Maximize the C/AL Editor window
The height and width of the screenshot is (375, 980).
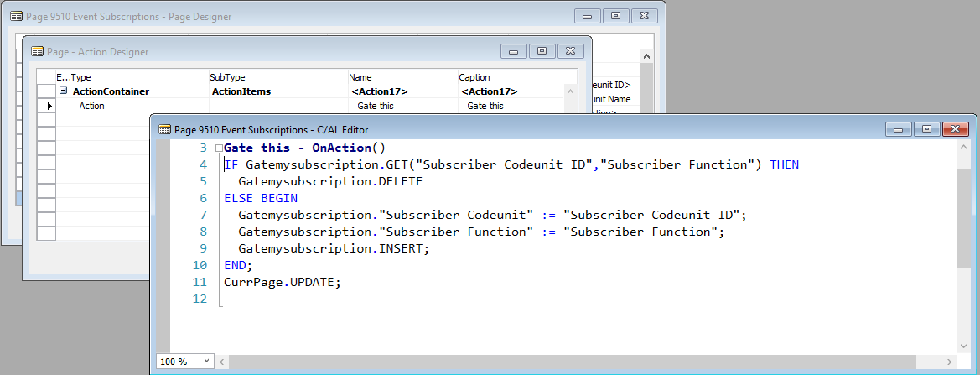click(926, 129)
